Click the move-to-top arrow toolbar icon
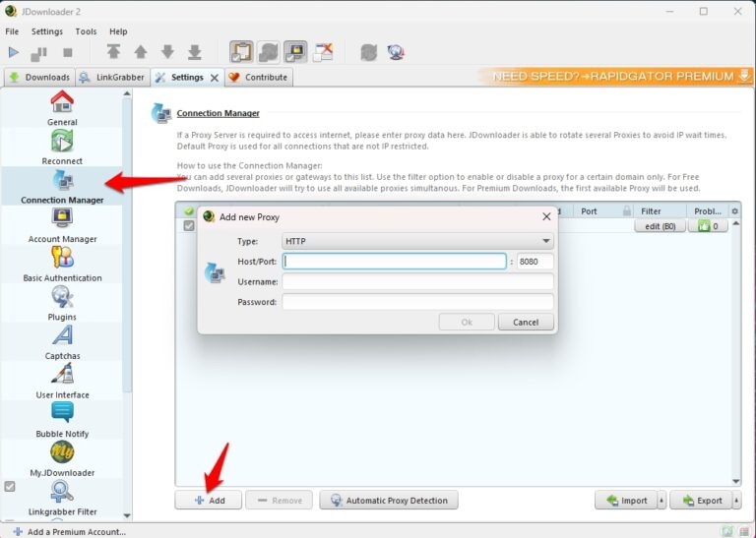The height and width of the screenshot is (538, 756). click(114, 52)
